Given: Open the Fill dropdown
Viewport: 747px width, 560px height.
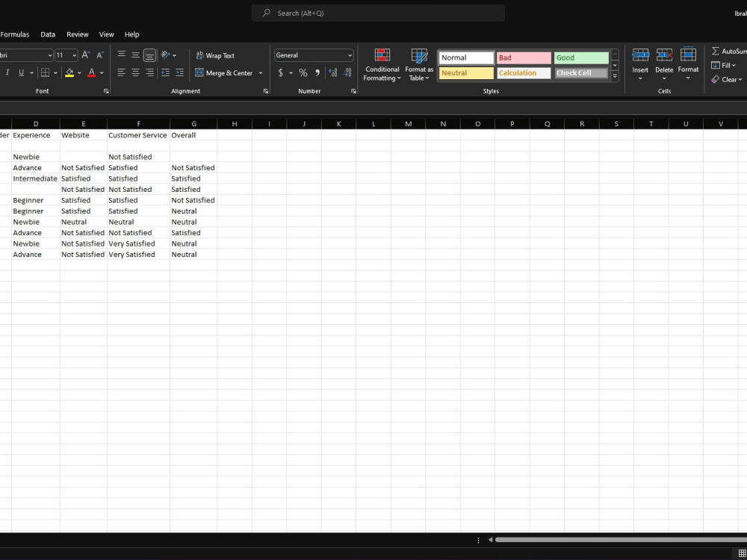Looking at the screenshot, I should coord(724,65).
